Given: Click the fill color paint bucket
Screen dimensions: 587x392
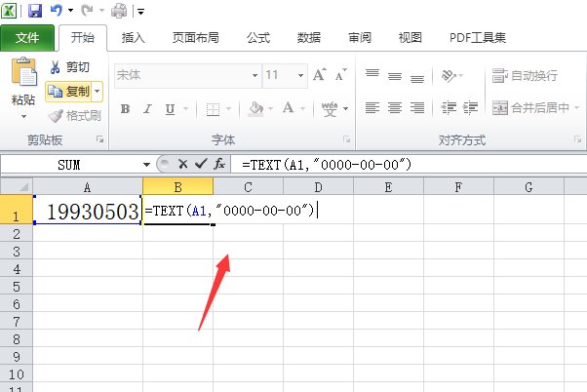Looking at the screenshot, I should (x=255, y=108).
